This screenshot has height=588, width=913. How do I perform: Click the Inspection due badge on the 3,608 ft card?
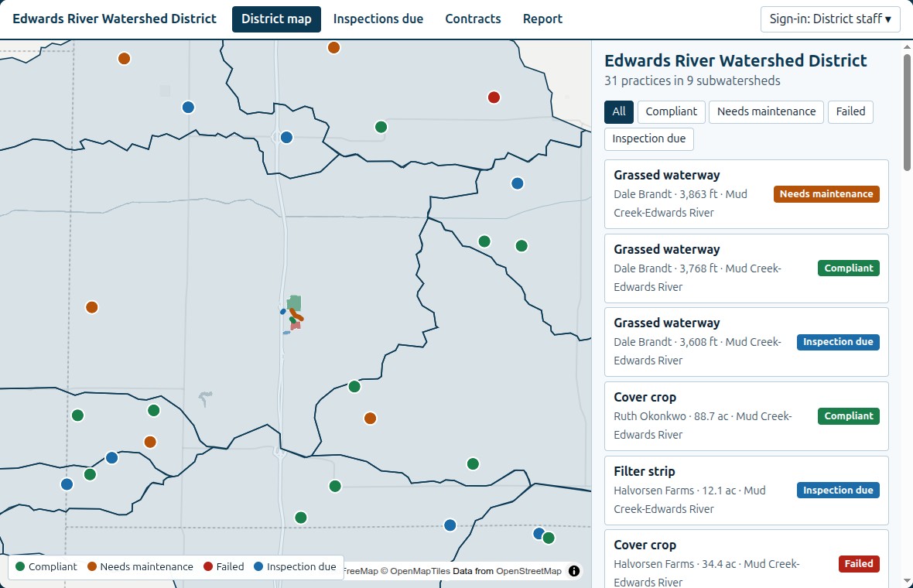click(838, 342)
